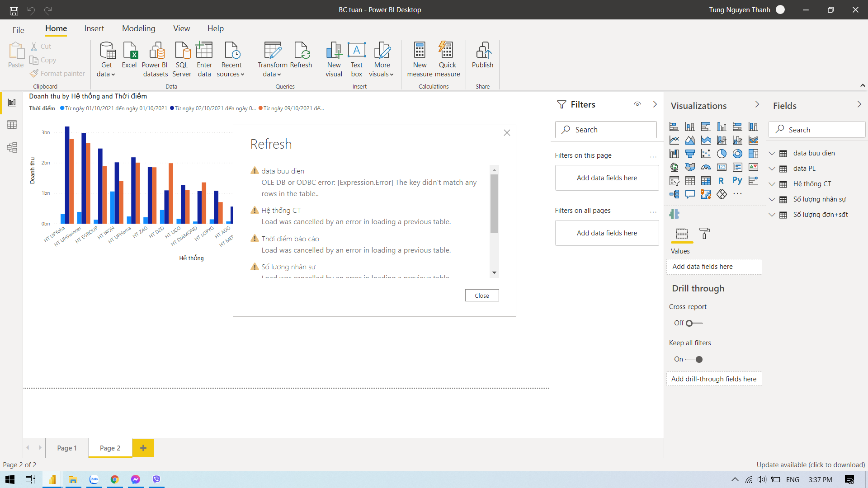Choose the funnel chart visual
868x488 pixels.
690,154
